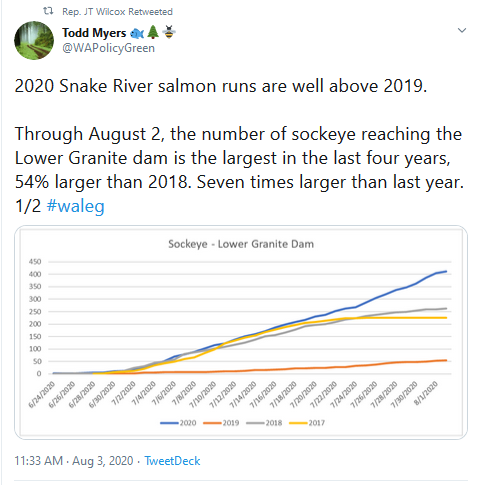Click the chart title Sockeye - Lower Granite Dam
The width and height of the screenshot is (480, 485).
[241, 244]
